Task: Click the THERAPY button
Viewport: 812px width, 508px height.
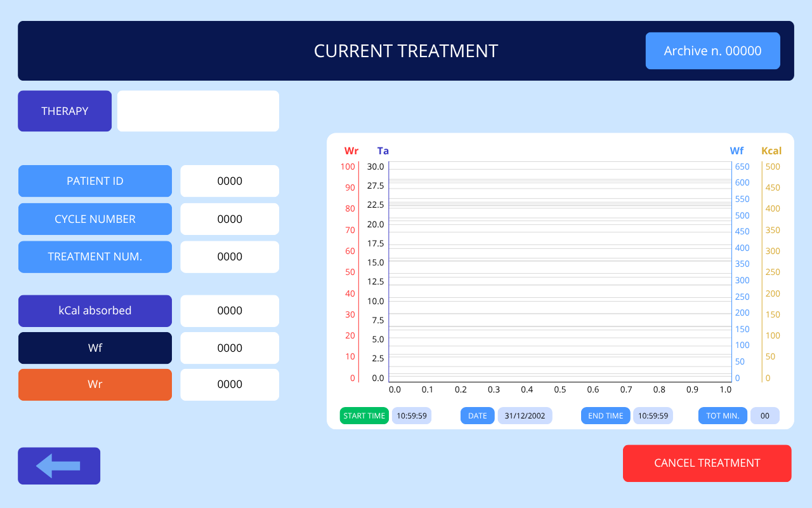Action: [65, 111]
